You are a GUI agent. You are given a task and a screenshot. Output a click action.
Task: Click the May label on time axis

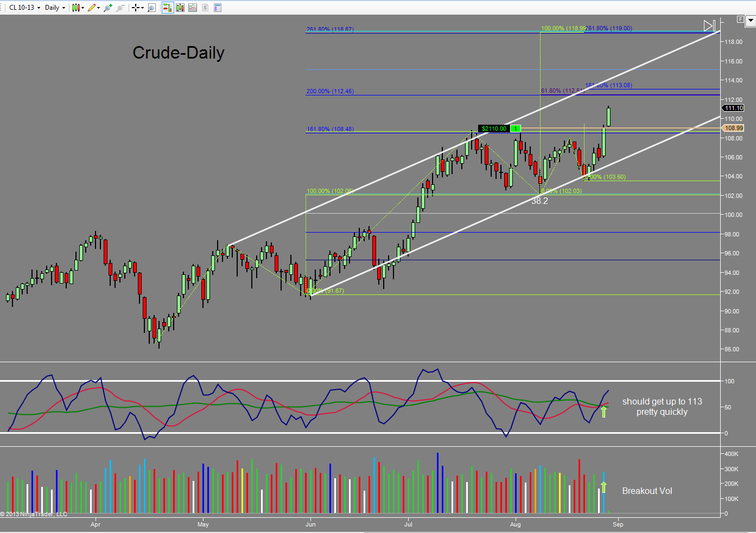(x=203, y=524)
